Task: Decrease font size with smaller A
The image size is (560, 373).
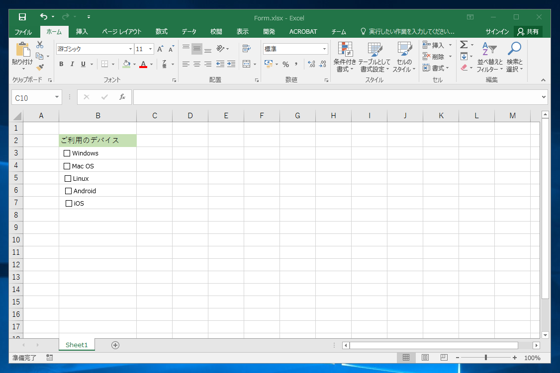Action: coord(171,49)
